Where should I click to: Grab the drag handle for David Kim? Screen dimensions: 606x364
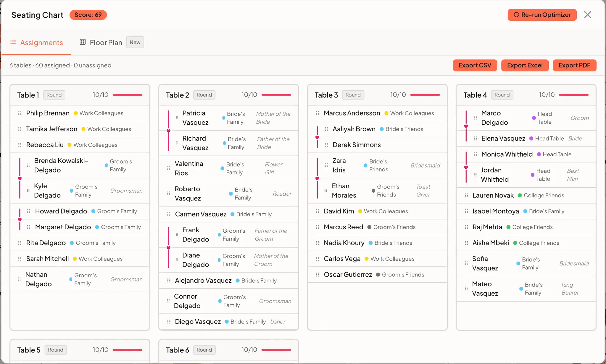coord(317,211)
